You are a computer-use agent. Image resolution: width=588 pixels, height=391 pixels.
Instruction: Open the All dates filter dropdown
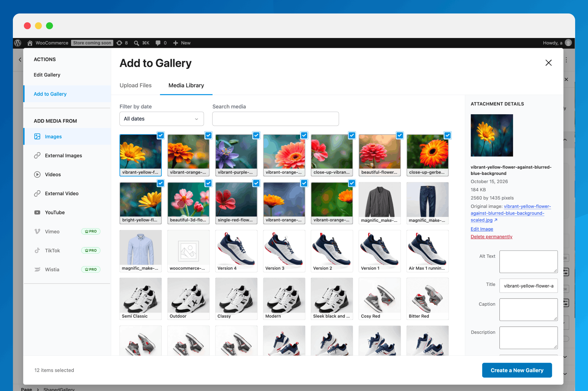click(162, 119)
